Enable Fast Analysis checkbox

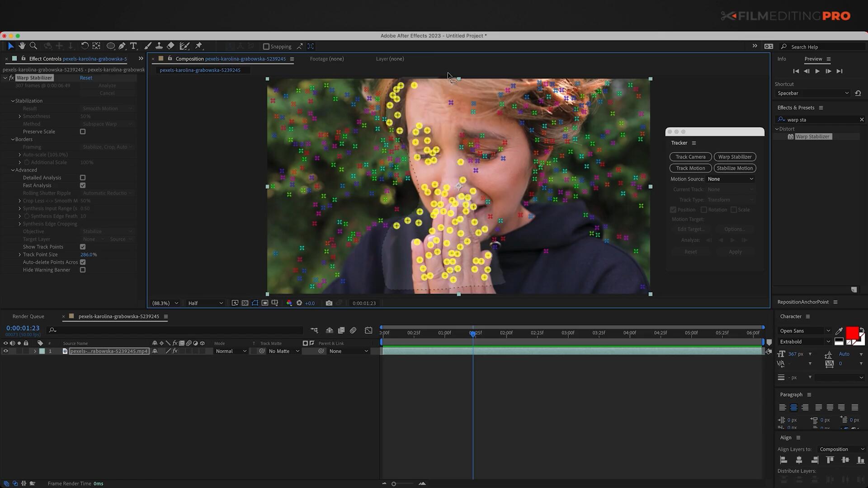tap(83, 185)
